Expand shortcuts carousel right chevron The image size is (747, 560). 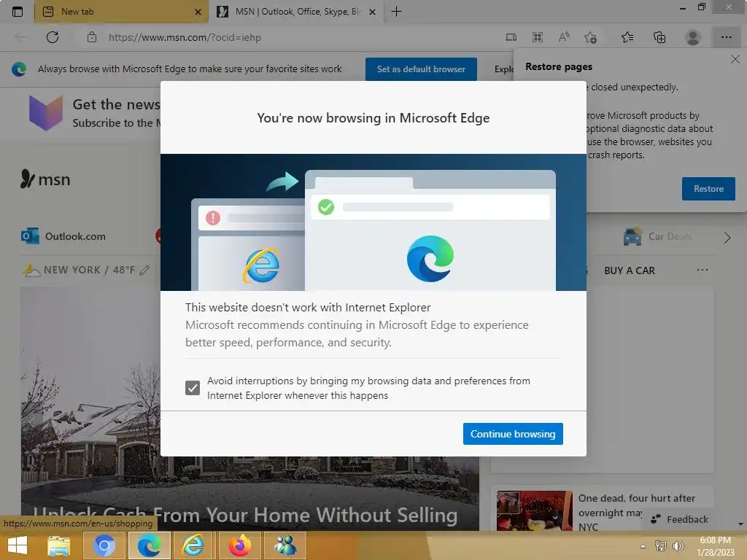coord(727,238)
